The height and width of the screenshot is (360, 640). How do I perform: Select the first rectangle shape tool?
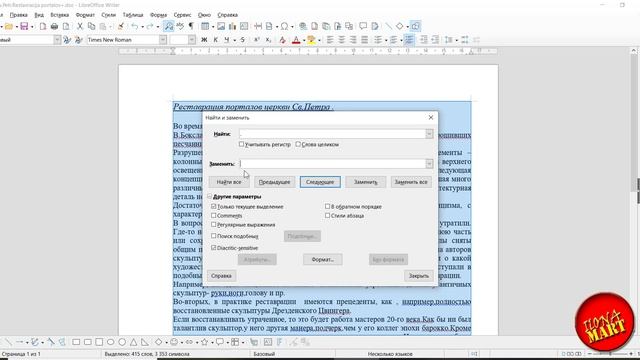click(x=76, y=342)
